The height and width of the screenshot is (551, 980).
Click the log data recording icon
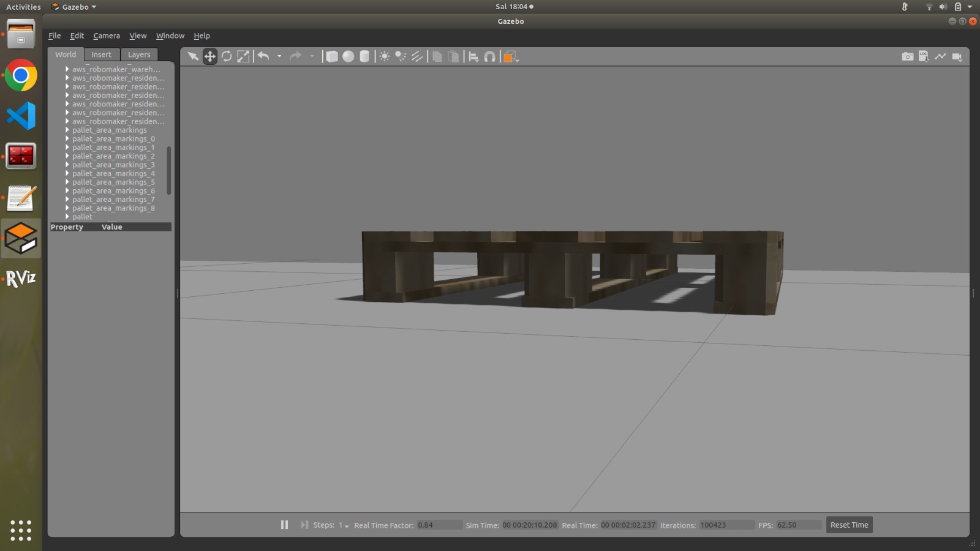click(924, 56)
